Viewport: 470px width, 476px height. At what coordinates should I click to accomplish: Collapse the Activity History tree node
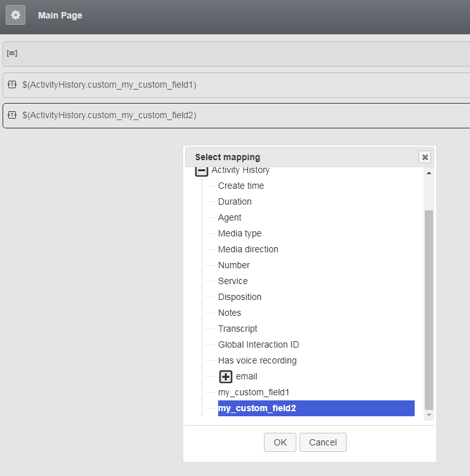(202, 170)
